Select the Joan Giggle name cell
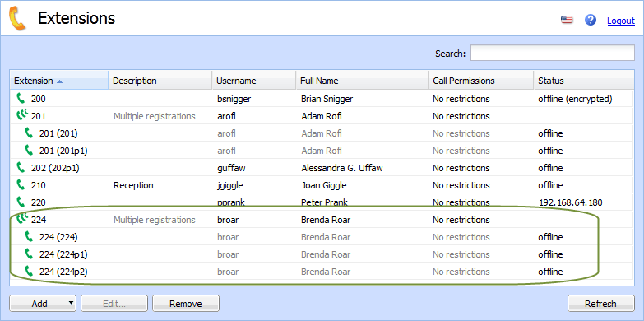The height and width of the screenshot is (321, 644). (323, 185)
